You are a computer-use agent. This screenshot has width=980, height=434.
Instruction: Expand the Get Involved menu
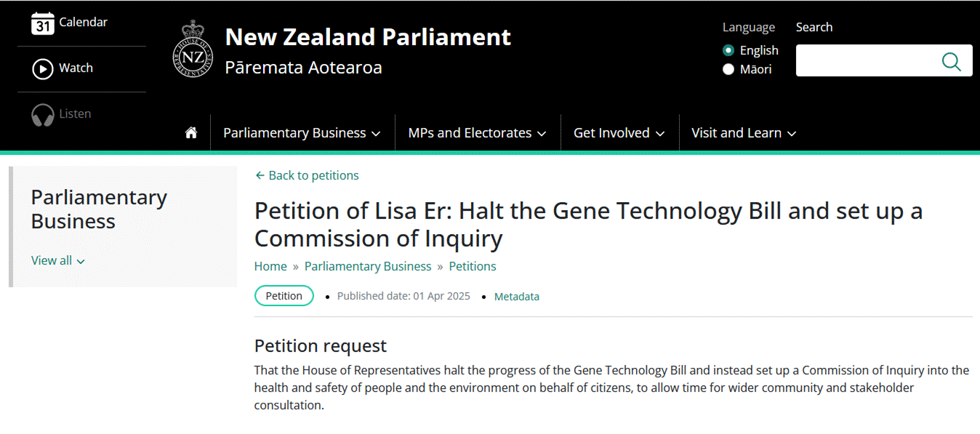point(619,133)
